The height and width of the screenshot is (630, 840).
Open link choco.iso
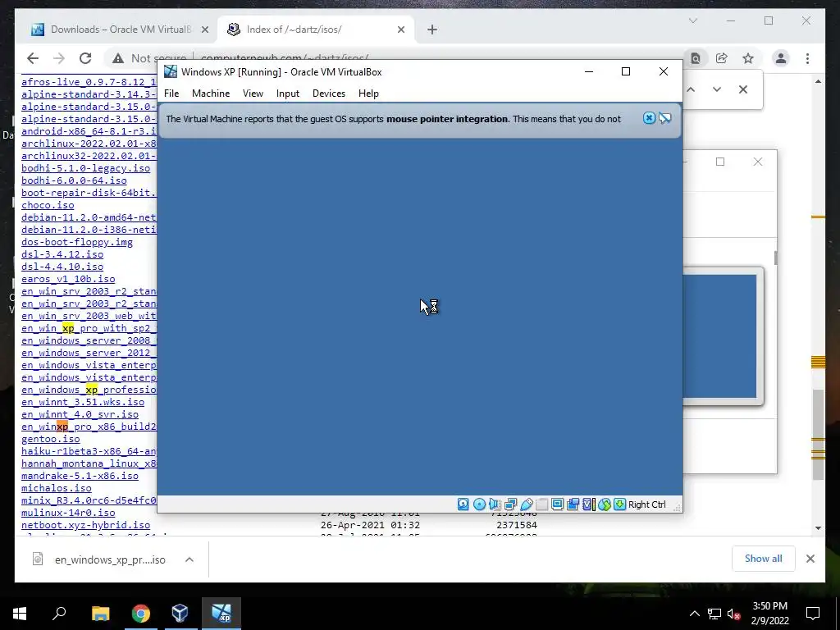point(48,205)
